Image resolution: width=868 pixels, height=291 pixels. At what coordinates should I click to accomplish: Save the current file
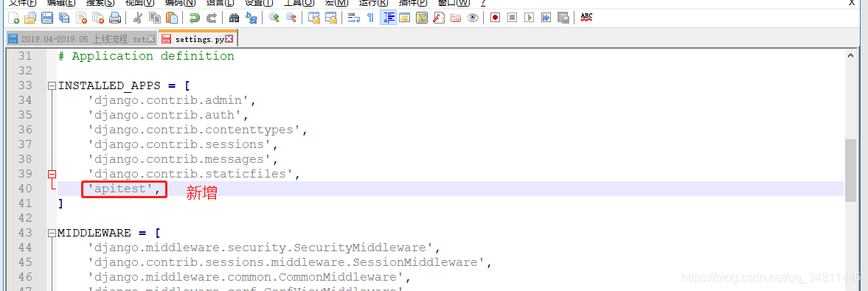point(47,18)
